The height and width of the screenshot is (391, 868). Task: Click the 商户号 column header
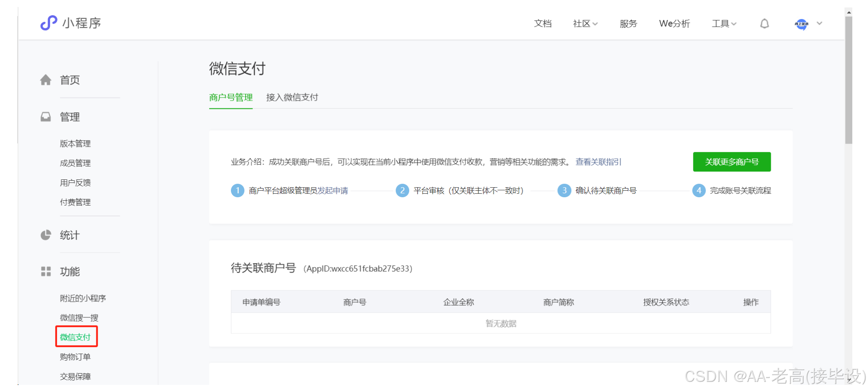[355, 302]
